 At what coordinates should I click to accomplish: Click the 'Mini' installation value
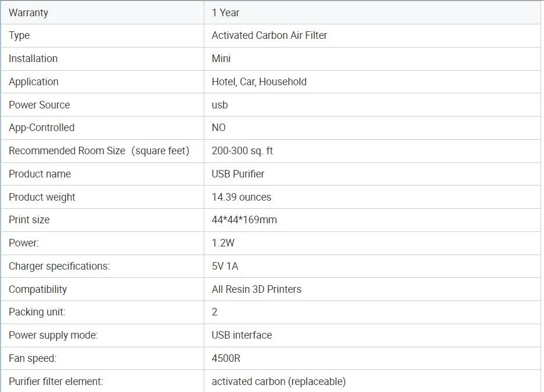[221, 59]
